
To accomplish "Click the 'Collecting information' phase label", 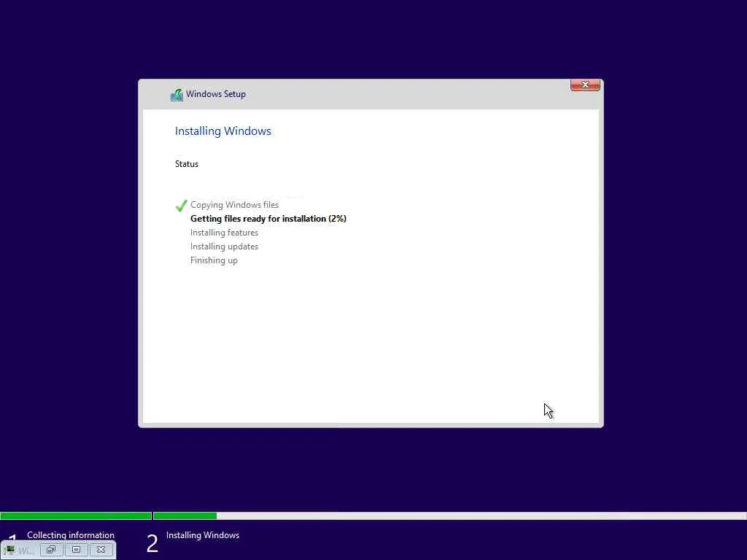I will pos(71,534).
